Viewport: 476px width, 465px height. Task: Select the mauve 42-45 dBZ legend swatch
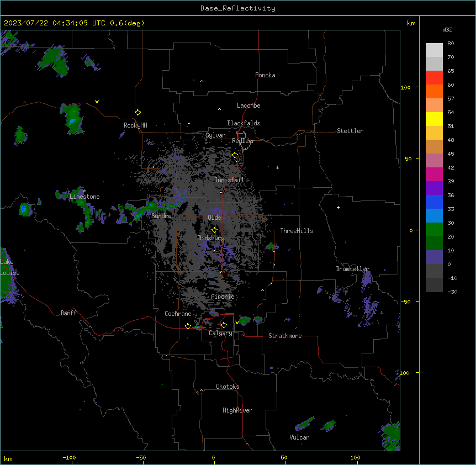pyautogui.click(x=434, y=160)
